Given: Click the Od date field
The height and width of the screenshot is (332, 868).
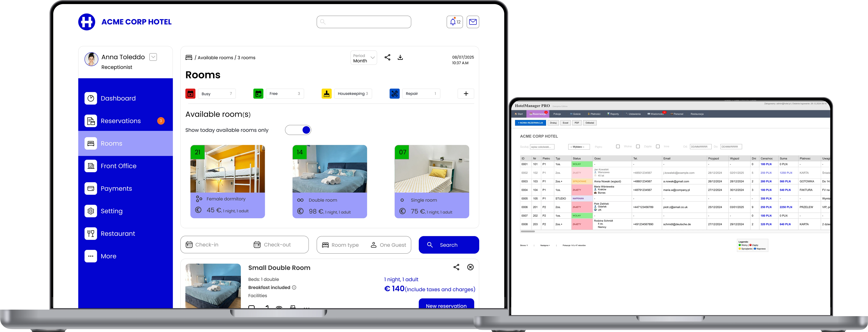Looking at the screenshot, I should (x=701, y=147).
